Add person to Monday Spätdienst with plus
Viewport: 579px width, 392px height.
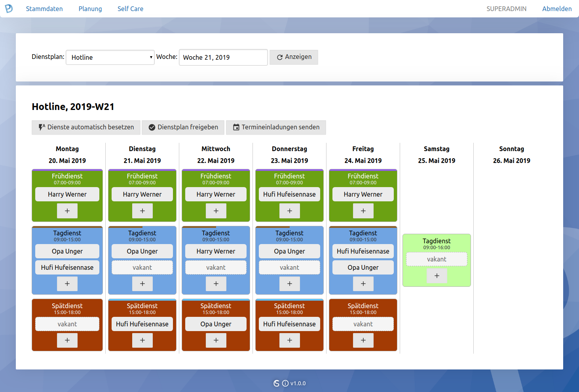point(67,340)
